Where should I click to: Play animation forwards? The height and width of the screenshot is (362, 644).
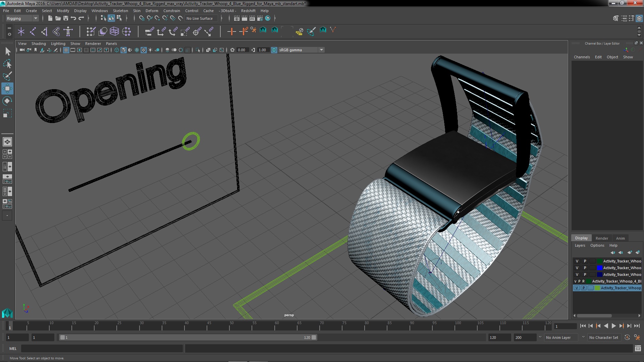tap(613, 326)
